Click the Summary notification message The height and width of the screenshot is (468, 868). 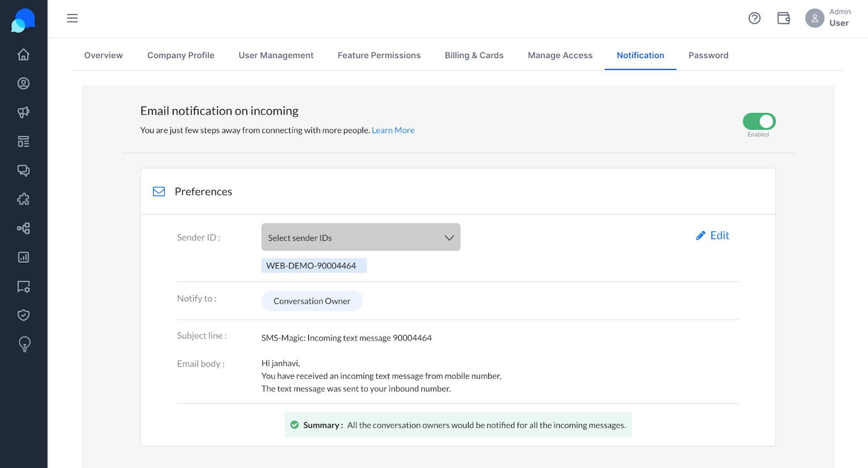[458, 425]
